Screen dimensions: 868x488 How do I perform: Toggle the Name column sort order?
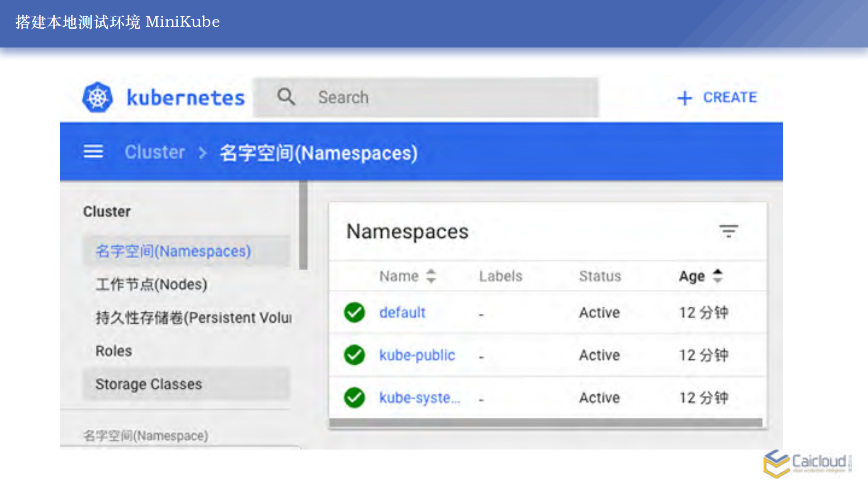point(432,276)
